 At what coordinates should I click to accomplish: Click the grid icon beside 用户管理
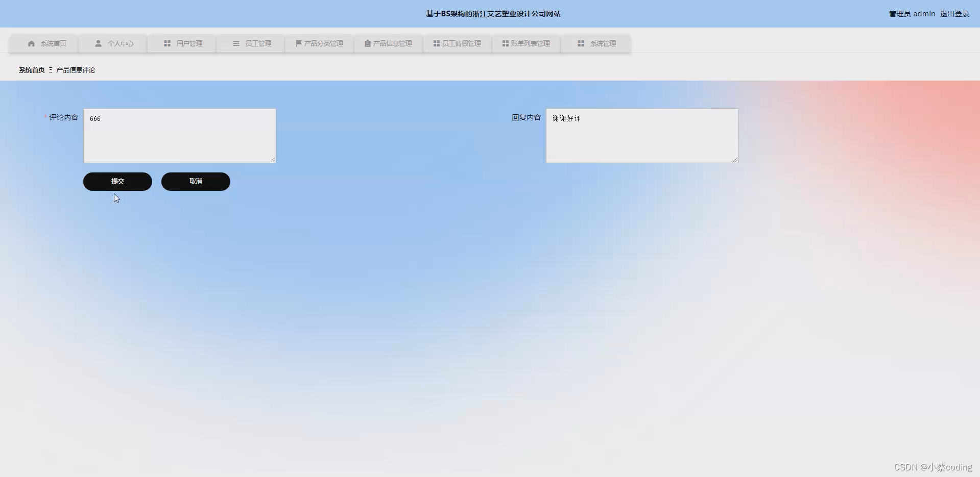(x=167, y=43)
